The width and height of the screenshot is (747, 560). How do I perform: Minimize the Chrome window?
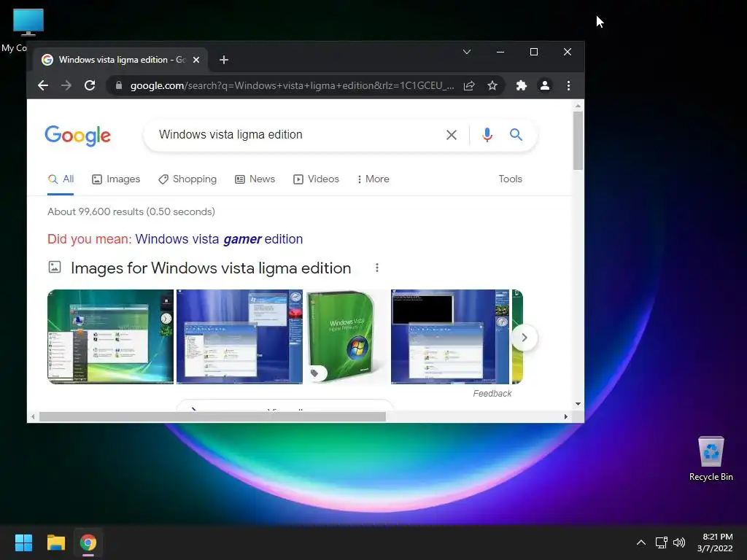click(x=500, y=52)
